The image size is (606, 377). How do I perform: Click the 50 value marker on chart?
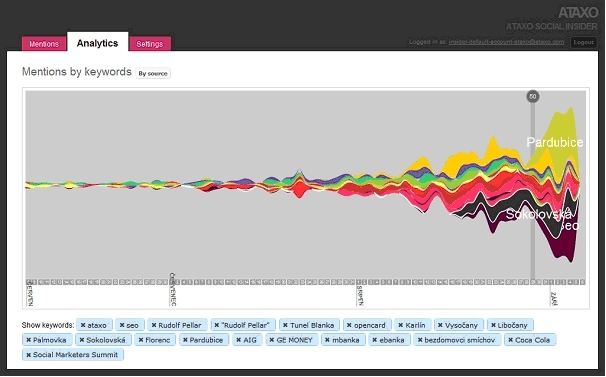coord(533,97)
